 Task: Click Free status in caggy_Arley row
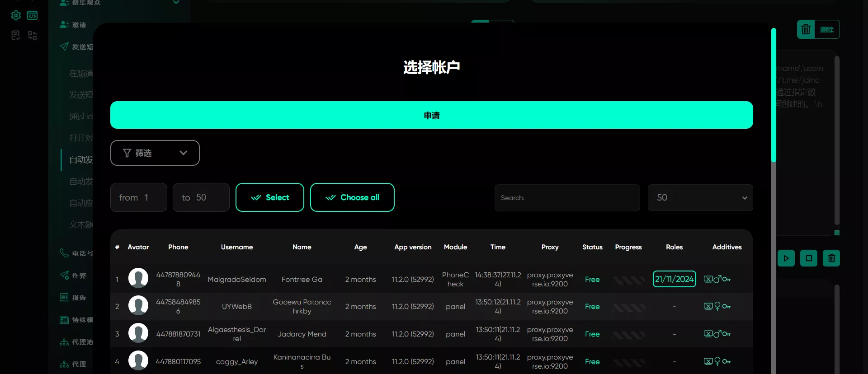click(x=592, y=362)
